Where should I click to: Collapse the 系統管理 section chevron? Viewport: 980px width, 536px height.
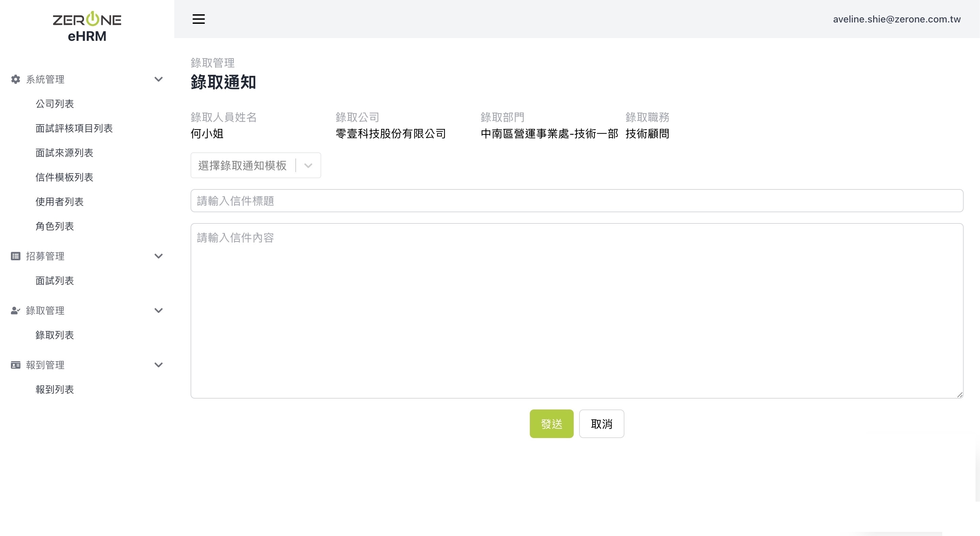[158, 79]
